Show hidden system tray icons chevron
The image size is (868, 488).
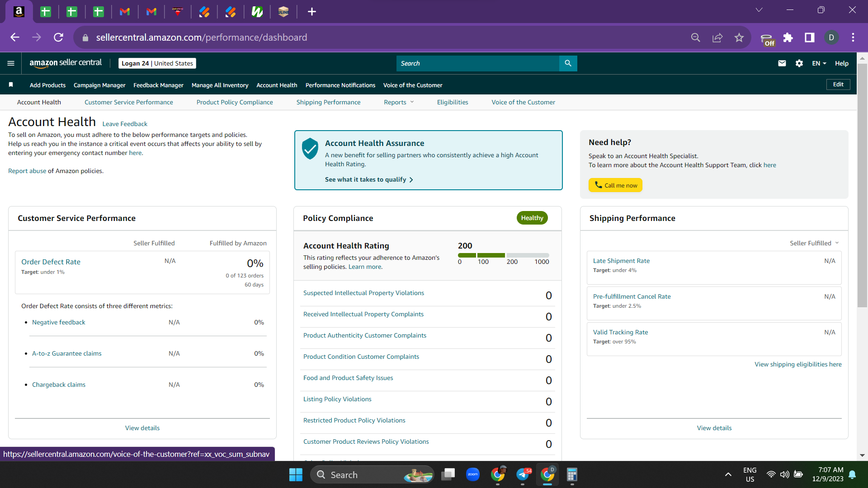tap(728, 474)
